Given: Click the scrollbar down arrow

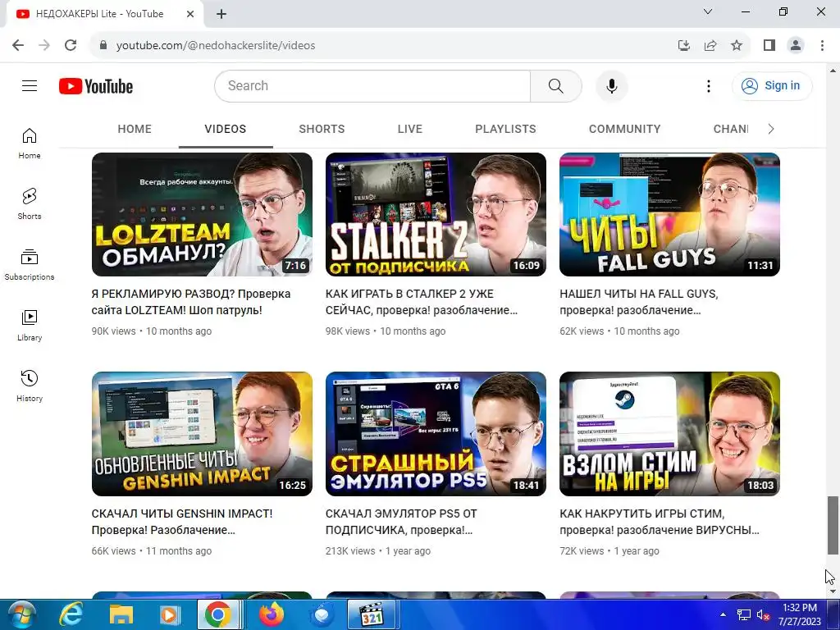Looking at the screenshot, I should (833, 591).
